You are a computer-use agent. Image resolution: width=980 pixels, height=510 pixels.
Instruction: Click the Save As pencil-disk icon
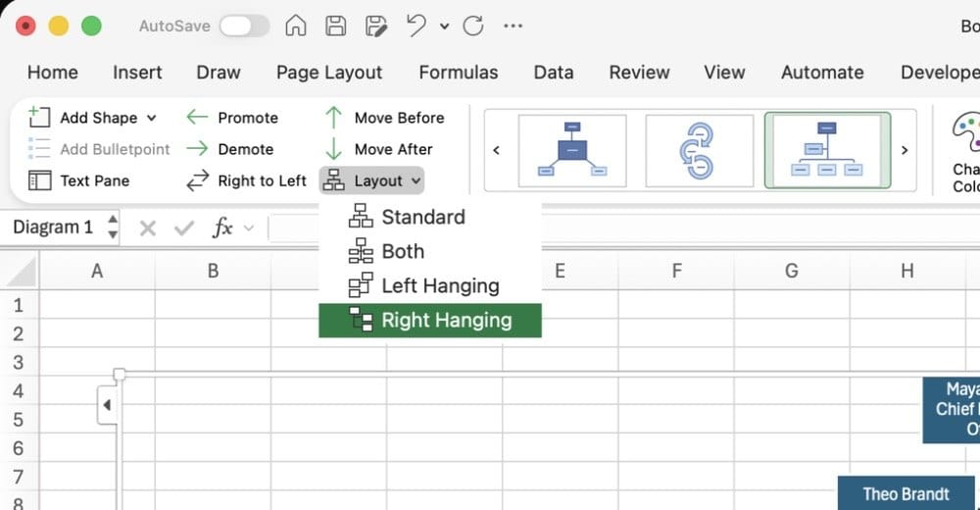(x=375, y=25)
